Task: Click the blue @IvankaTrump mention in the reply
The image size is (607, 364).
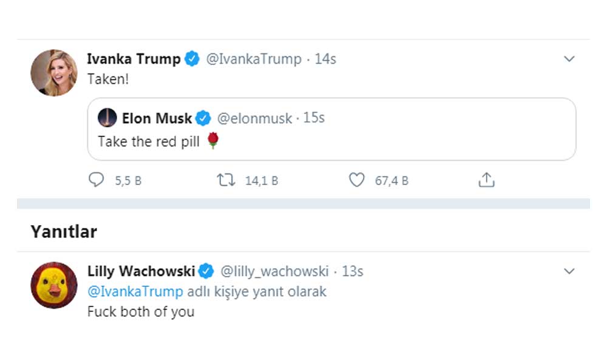Action: 135,292
